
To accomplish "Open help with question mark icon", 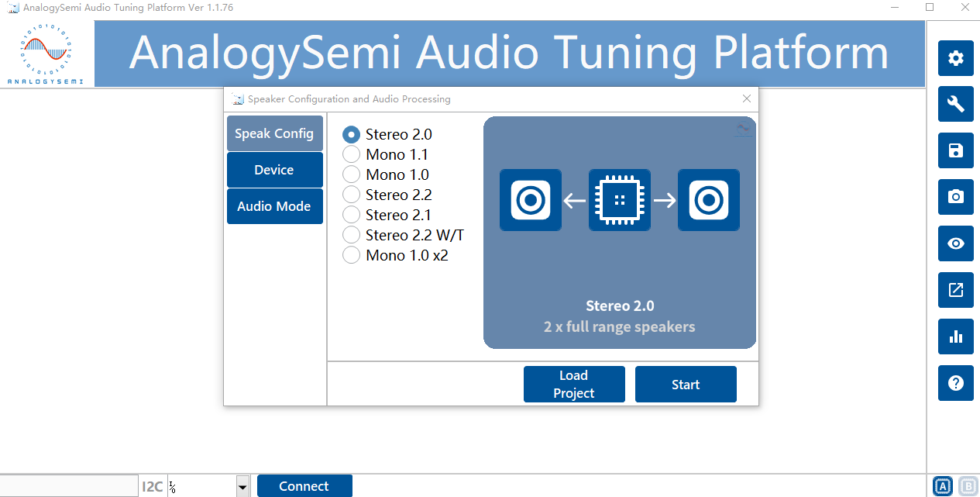I will [955, 383].
